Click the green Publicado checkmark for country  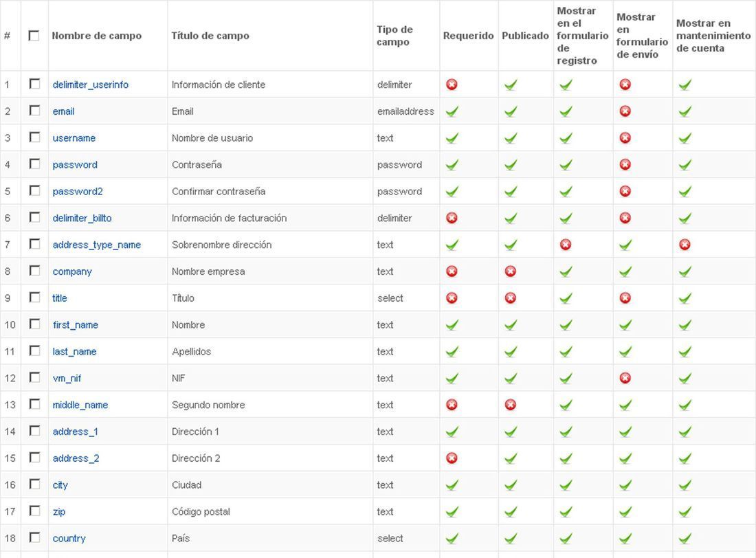(511, 538)
